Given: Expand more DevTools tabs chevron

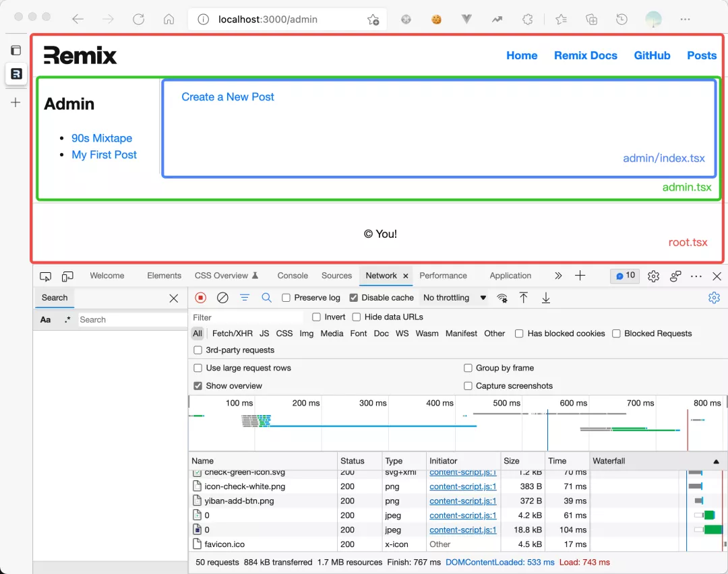Looking at the screenshot, I should click(x=558, y=276).
